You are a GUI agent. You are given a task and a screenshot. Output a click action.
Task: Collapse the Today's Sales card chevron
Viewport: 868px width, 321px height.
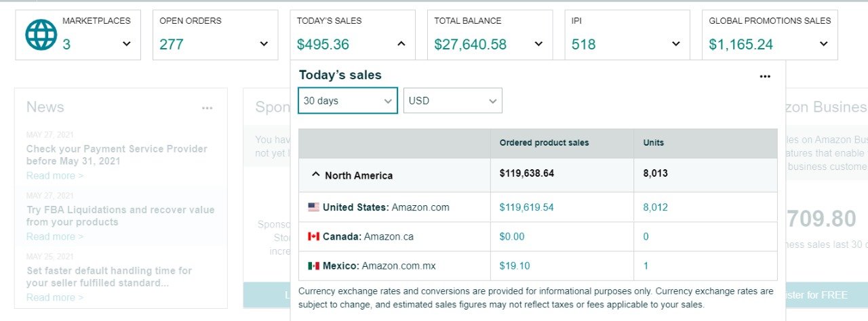401,44
